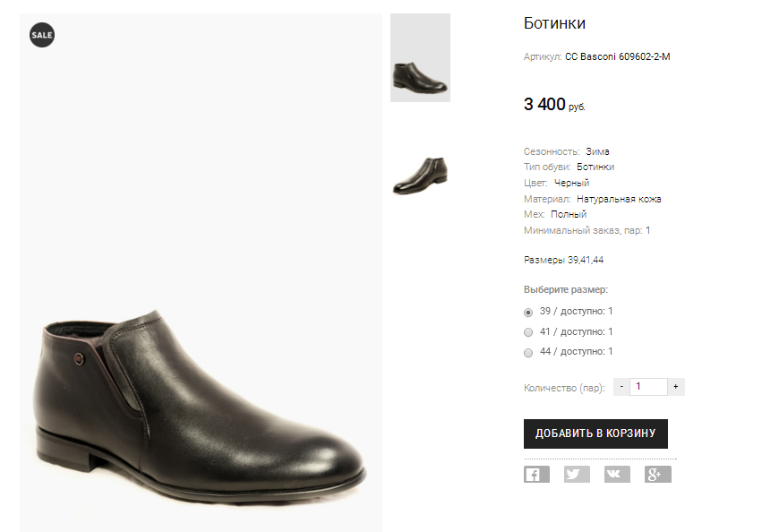Click the Зима seasonality value
779x532 pixels.
(597, 151)
